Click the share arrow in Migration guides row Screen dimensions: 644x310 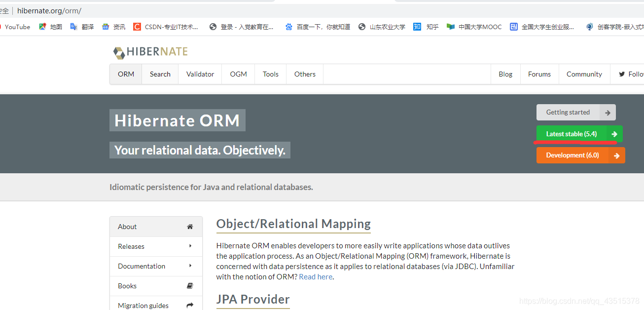click(190, 306)
